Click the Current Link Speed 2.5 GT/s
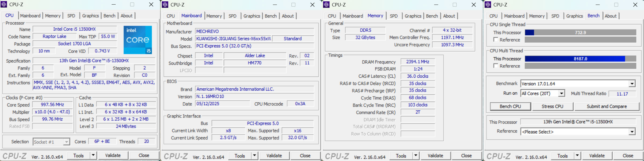The height and width of the screenshot is (161, 644). tap(228, 138)
